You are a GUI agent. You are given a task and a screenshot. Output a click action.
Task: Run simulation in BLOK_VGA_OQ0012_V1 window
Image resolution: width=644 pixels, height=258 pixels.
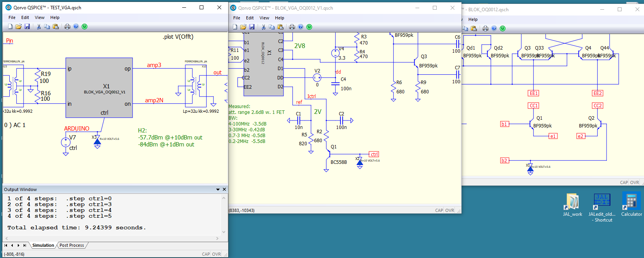click(x=309, y=27)
